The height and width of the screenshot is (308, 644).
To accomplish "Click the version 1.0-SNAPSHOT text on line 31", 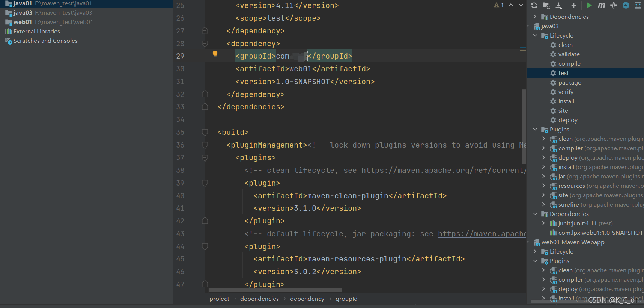I will (303, 82).
